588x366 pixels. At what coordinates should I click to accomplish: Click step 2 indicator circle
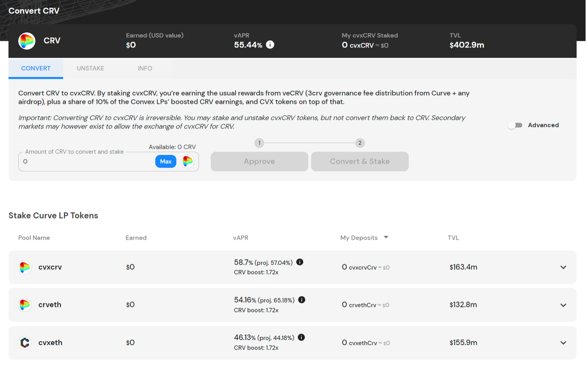361,143
